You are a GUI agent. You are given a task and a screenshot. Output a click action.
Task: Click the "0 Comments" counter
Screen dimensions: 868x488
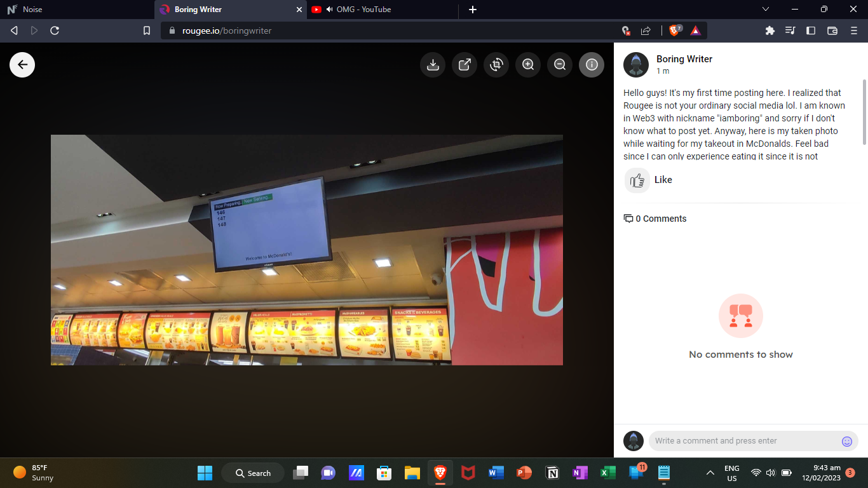click(655, 219)
